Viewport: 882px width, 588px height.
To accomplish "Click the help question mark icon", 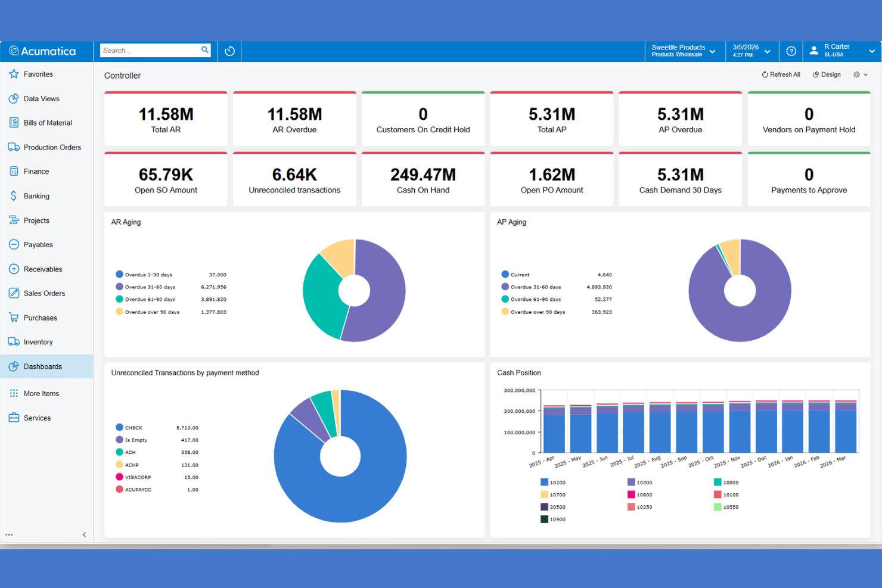I will [x=791, y=51].
